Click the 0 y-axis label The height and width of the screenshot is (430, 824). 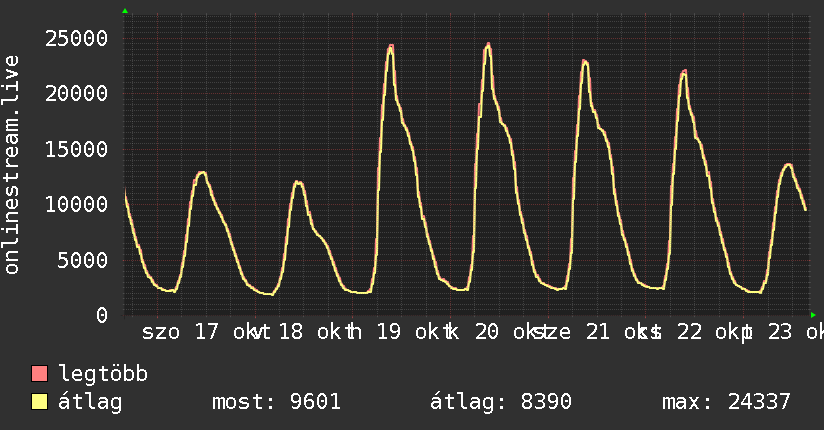pos(102,315)
